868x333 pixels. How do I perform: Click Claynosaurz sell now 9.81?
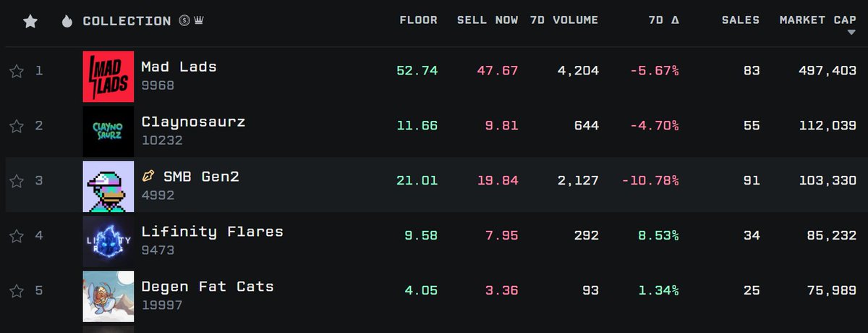tap(501, 126)
